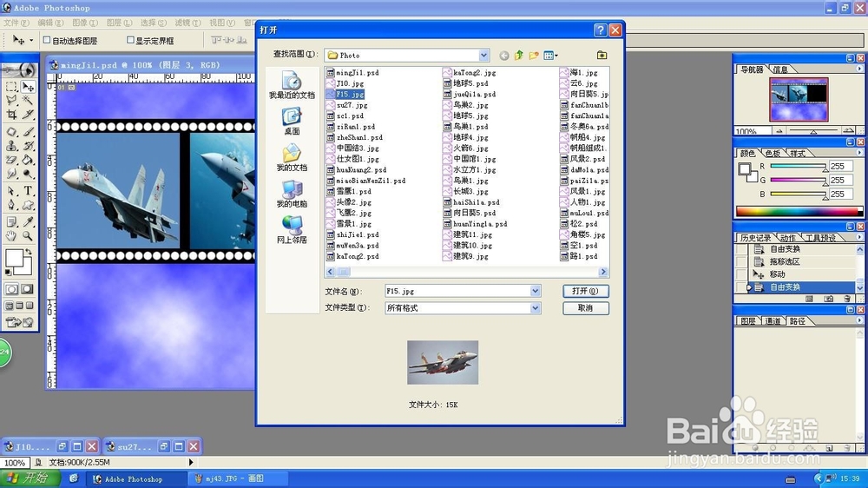Open the Move tool preset picker arrow
This screenshot has width=868, height=488.
[x=31, y=41]
